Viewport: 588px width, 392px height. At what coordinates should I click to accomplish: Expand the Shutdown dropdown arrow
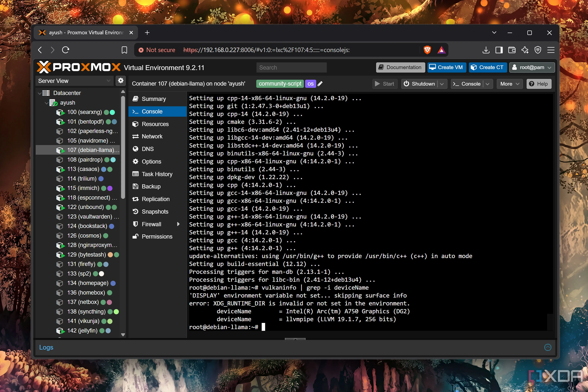pyautogui.click(x=442, y=84)
